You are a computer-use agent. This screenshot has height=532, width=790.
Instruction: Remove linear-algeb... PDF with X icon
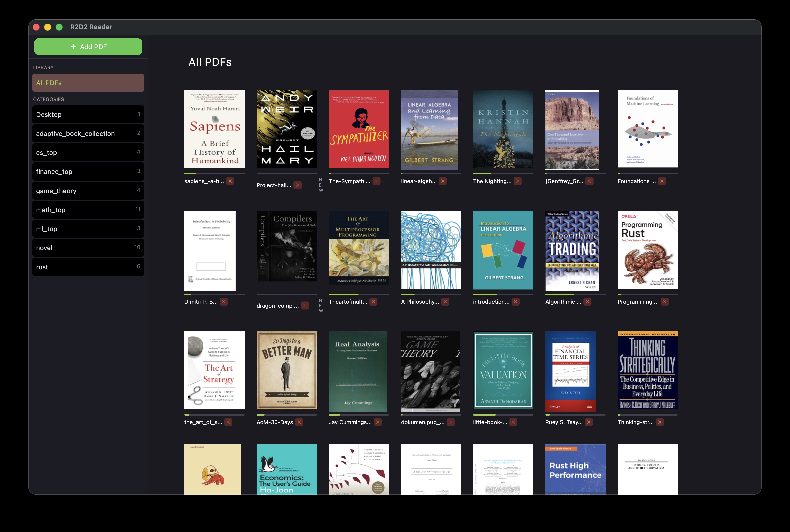point(443,181)
